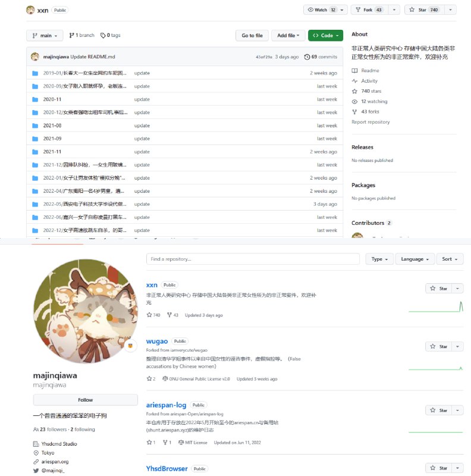This screenshot has height=476, width=471.
Task: Open the Packages heading link
Action: tap(363, 185)
